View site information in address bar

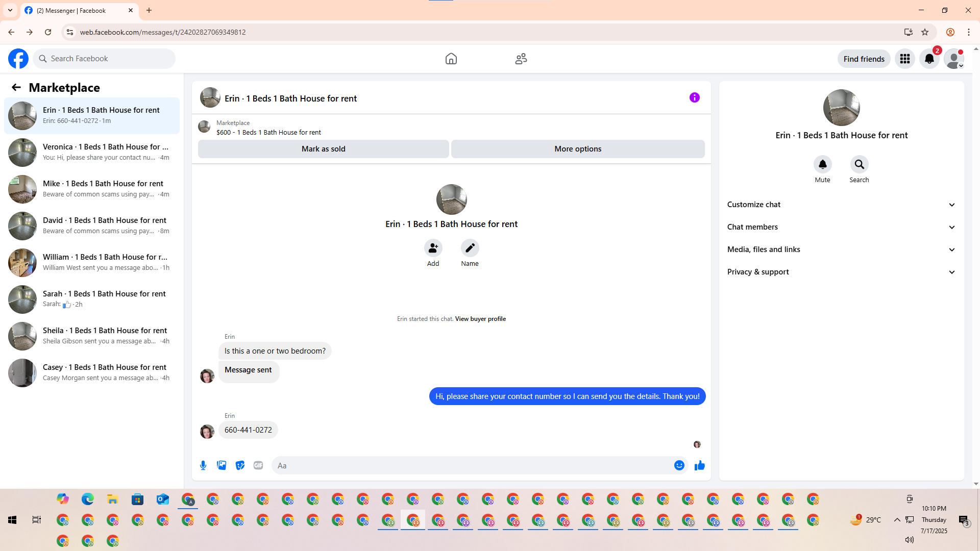70,32
